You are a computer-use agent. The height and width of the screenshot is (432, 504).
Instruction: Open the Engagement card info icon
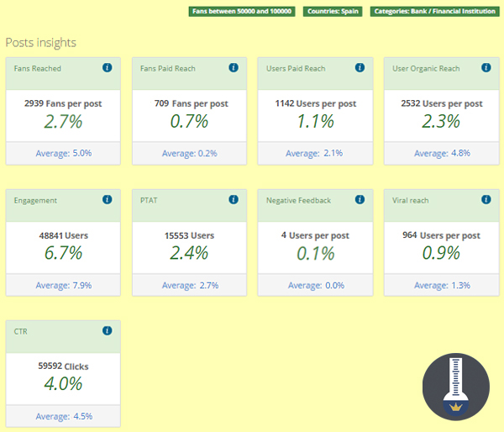107,200
